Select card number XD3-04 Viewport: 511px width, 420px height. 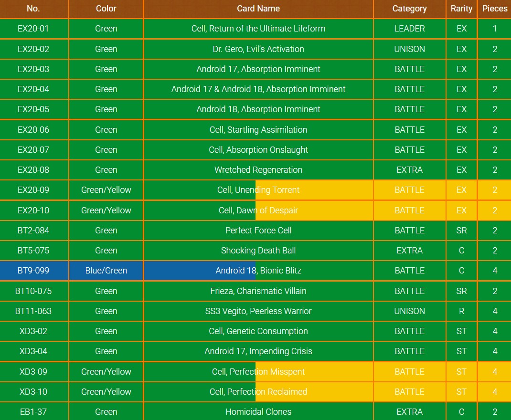pyautogui.click(x=33, y=352)
